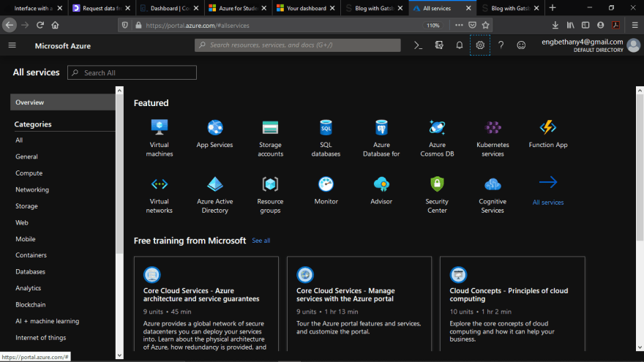Open the feedback smiley
Image resolution: width=644 pixels, height=362 pixels.
(x=521, y=45)
